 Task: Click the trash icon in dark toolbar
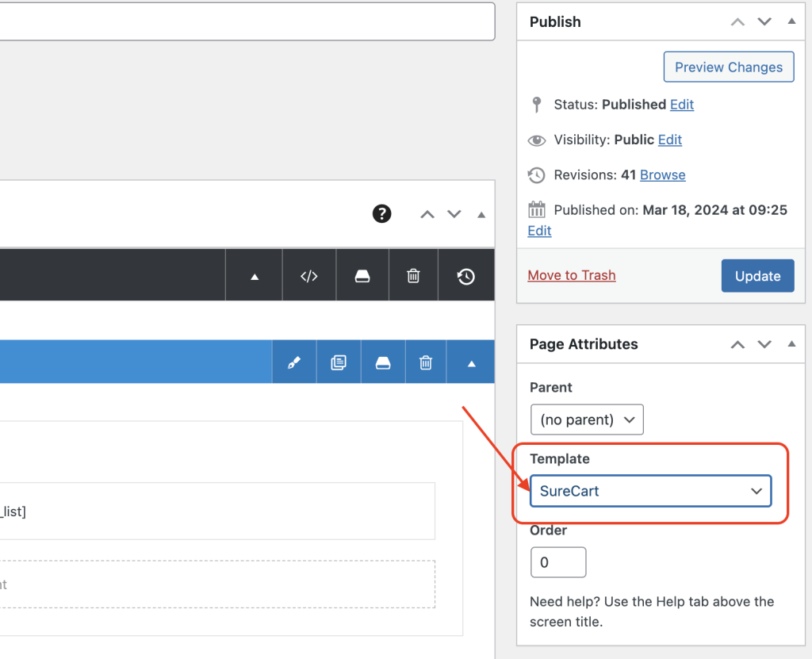point(413,276)
